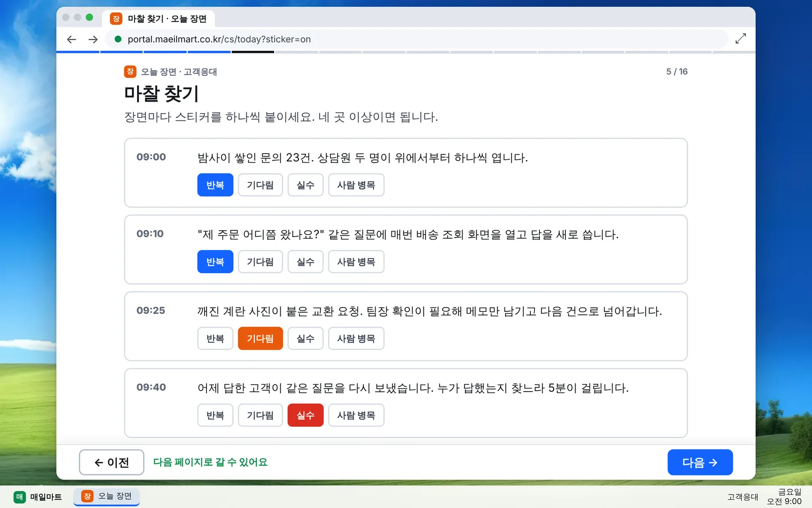Select 사람 병목 sticker for 09:00 scene
The width and height of the screenshot is (812, 508).
(x=356, y=185)
